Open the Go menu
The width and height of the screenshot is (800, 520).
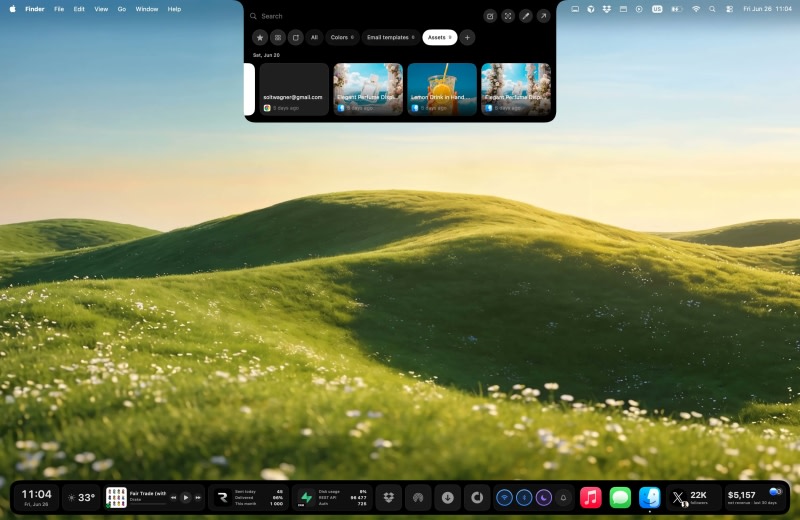pyautogui.click(x=122, y=9)
